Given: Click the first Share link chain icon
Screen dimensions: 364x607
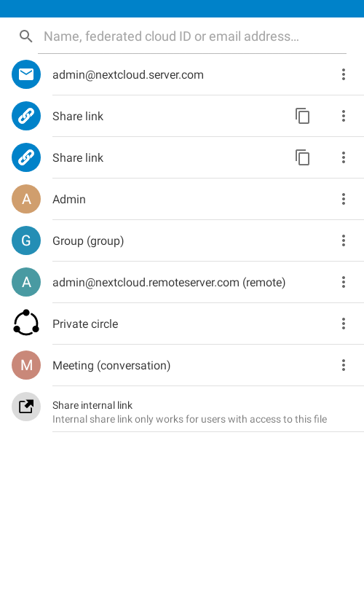Looking at the screenshot, I should [x=26, y=116].
